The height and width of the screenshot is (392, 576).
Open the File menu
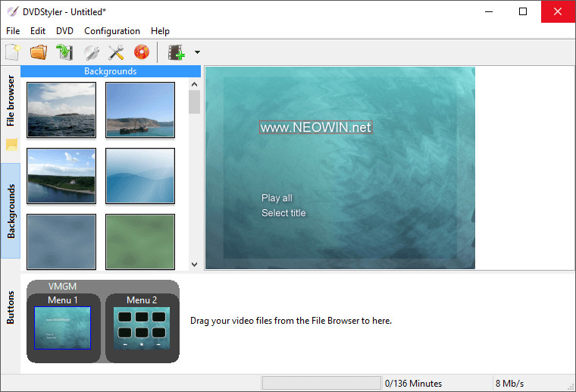coord(13,31)
